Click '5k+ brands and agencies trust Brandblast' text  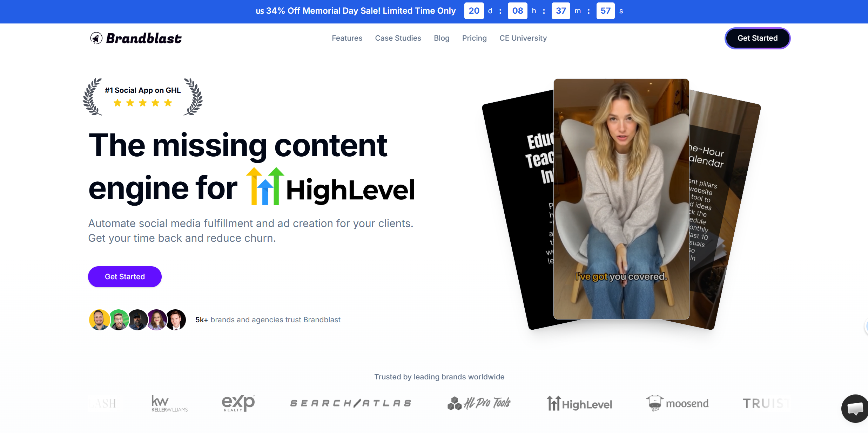tap(268, 320)
